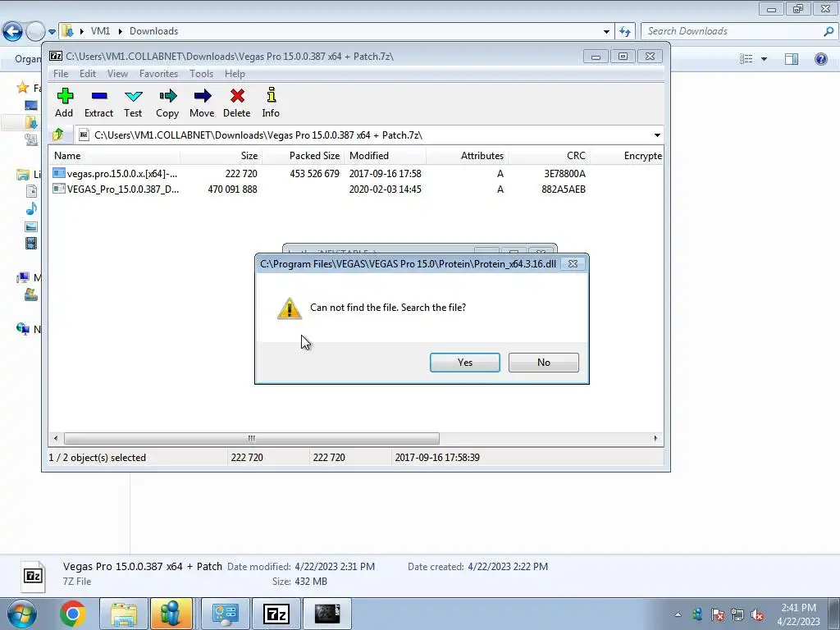Click the Extract toolbar icon
The width and height of the screenshot is (840, 630).
[x=99, y=103]
